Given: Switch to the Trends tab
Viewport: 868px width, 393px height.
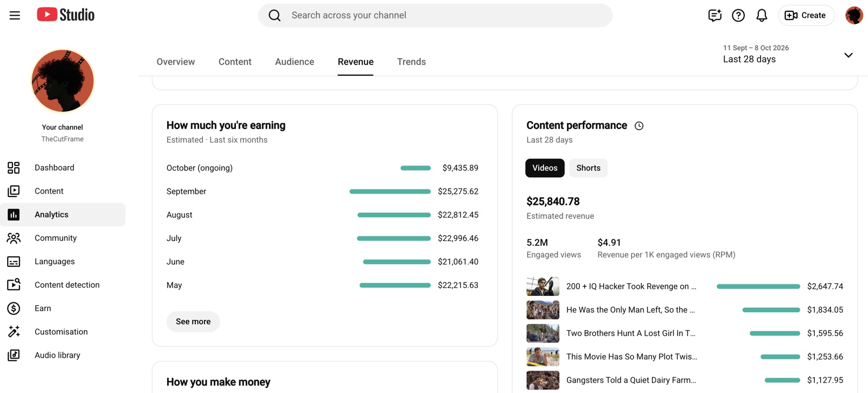Looking at the screenshot, I should [411, 62].
